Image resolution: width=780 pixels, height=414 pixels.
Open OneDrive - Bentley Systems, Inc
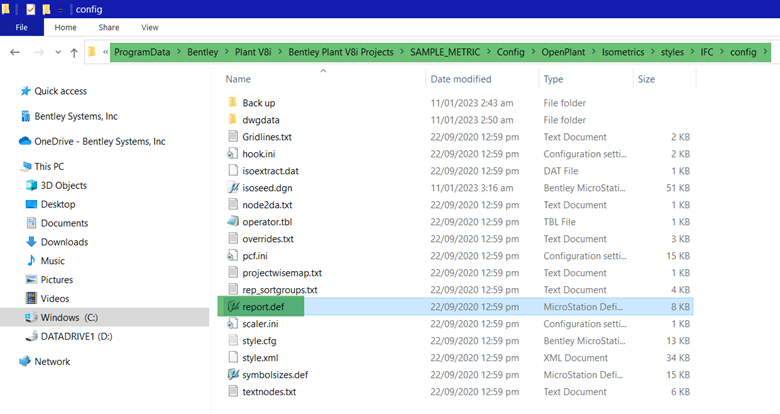coord(99,141)
